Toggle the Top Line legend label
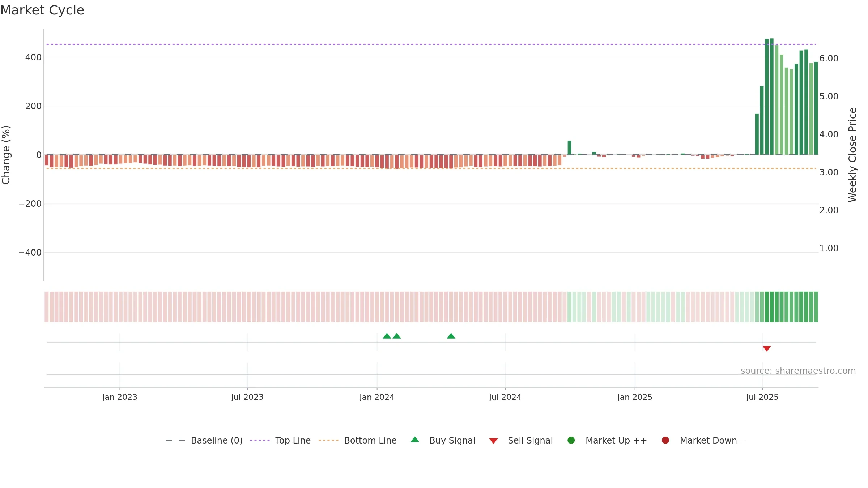The width and height of the screenshot is (868, 488). tap(293, 441)
